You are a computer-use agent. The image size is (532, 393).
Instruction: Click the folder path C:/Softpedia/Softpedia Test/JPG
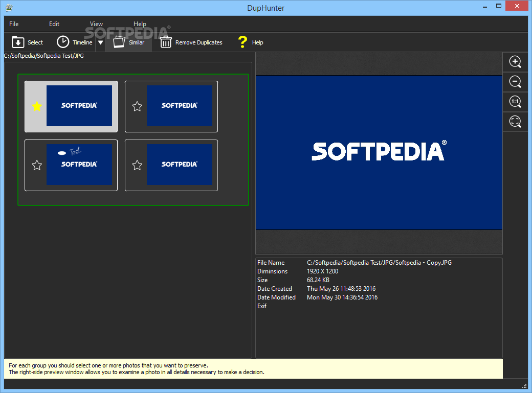44,56
